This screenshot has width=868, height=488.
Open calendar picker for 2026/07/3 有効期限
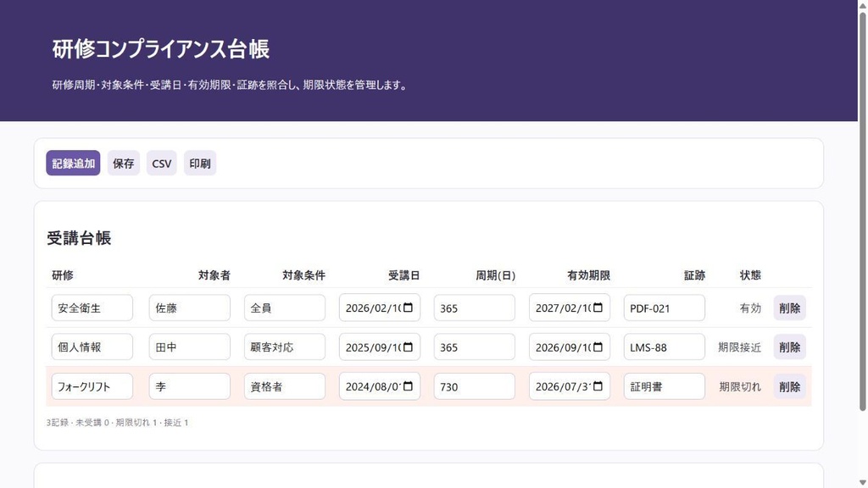(x=598, y=386)
